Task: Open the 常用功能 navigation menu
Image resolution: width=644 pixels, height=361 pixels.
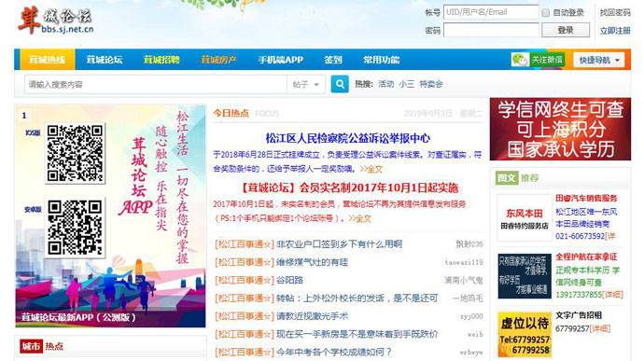Action: (x=381, y=60)
